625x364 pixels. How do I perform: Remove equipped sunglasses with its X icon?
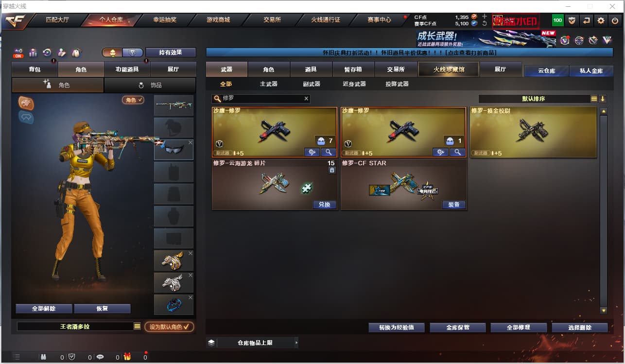click(x=191, y=143)
